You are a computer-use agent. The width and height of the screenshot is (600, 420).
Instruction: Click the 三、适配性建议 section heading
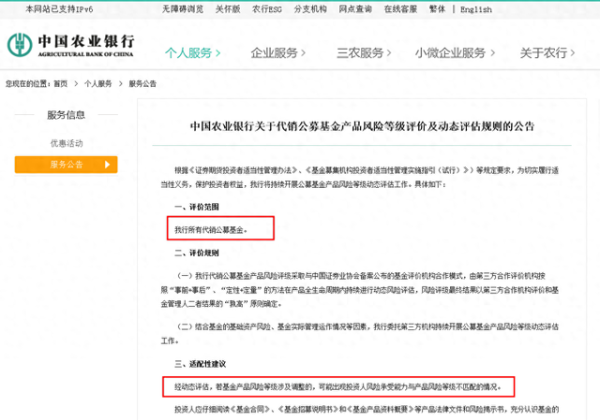coord(200,364)
